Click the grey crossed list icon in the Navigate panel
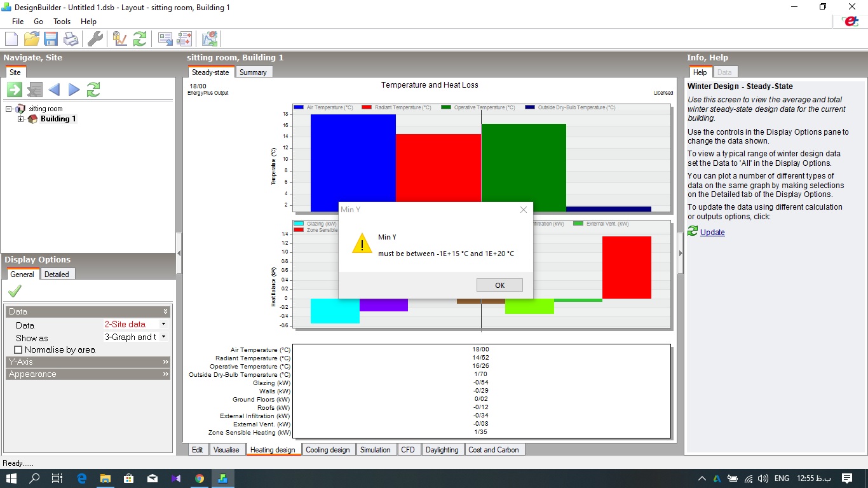Screen dimensions: 868x488 [x=34, y=90]
